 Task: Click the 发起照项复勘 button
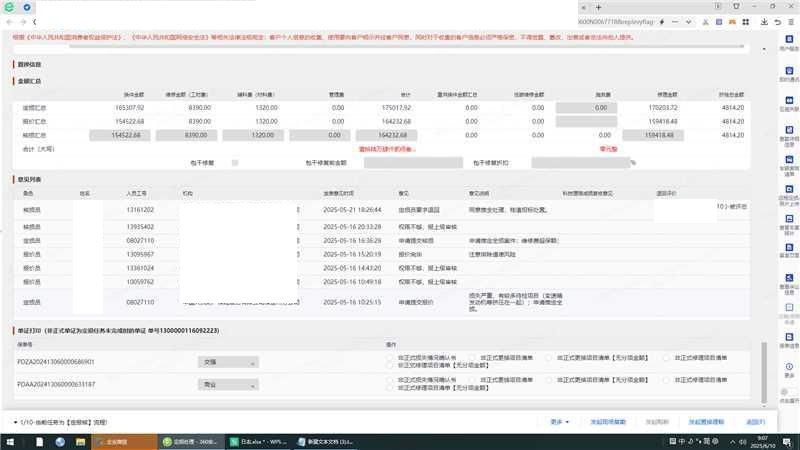pyautogui.click(x=609, y=422)
